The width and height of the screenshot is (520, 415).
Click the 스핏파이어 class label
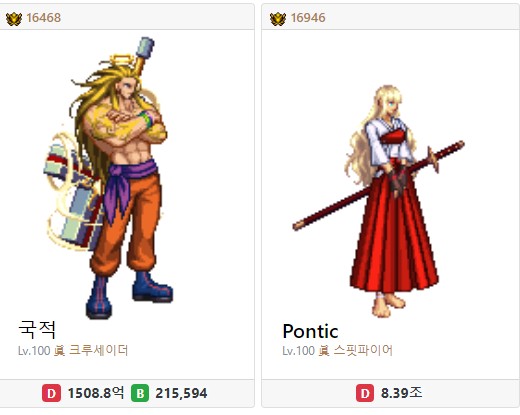click(x=363, y=350)
